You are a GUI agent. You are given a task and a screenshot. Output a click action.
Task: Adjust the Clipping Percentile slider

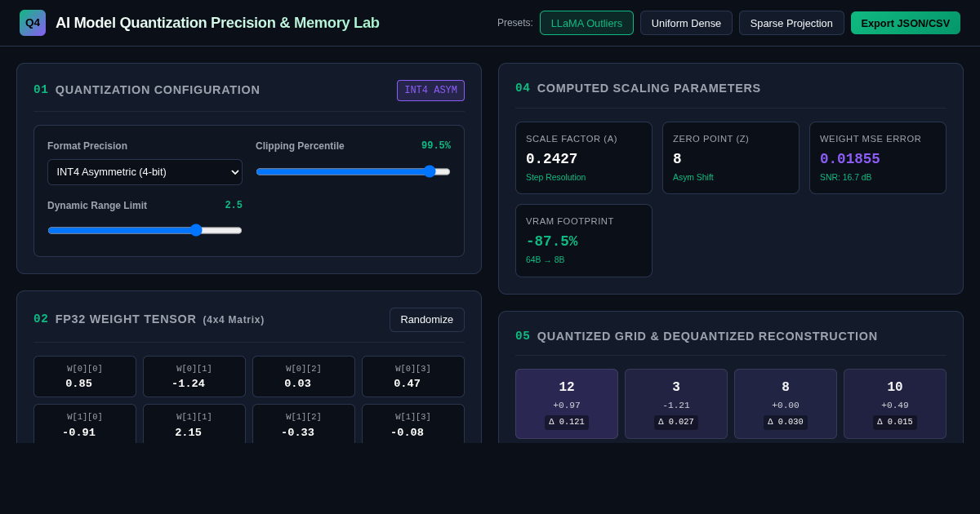(x=353, y=171)
